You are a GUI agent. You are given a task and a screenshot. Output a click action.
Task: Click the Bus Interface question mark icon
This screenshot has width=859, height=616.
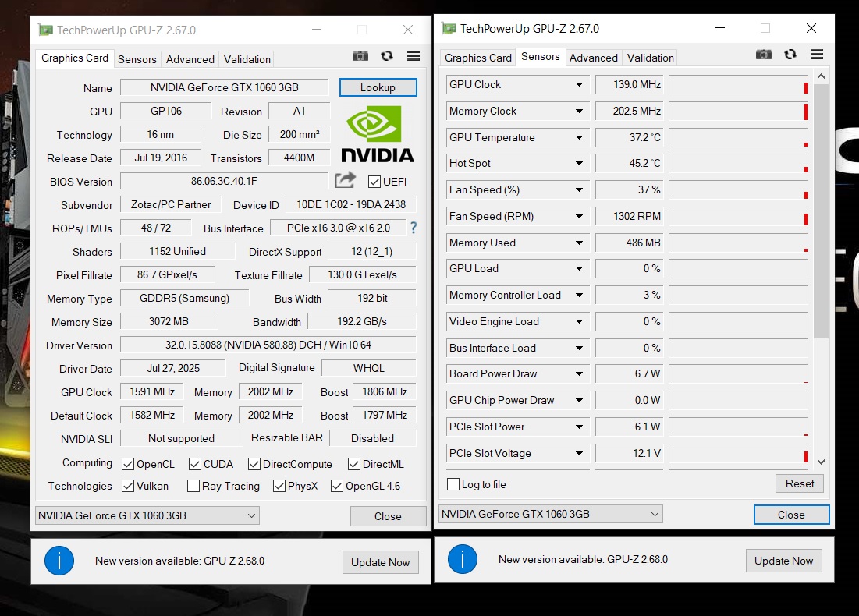click(x=414, y=228)
